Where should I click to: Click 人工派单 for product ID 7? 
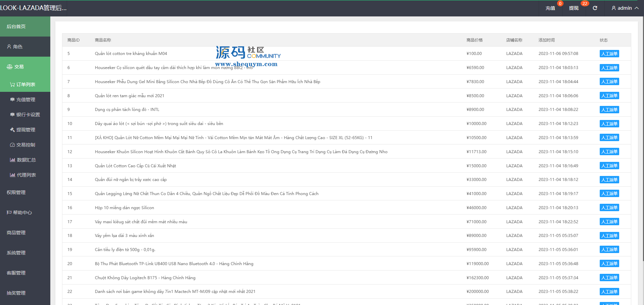[609, 81]
